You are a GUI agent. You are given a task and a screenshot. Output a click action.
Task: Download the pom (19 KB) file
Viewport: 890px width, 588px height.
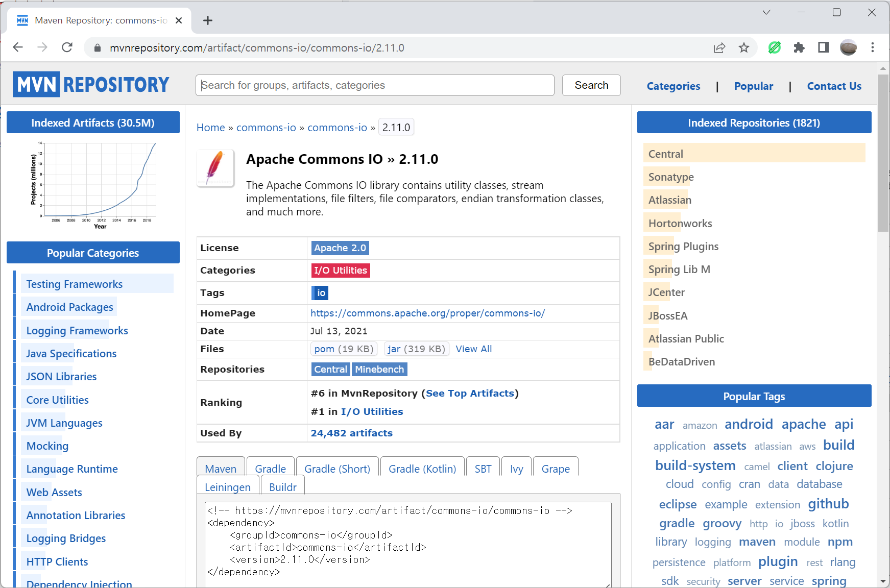click(x=344, y=349)
